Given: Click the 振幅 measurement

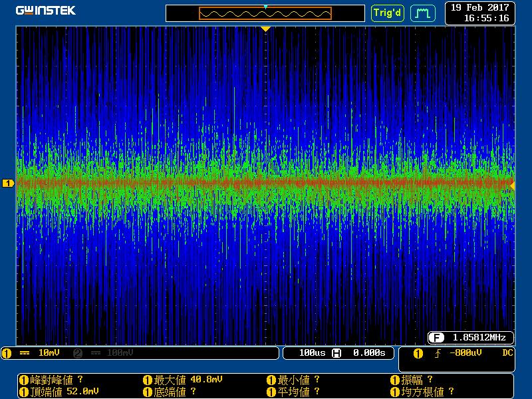Looking at the screenshot, I should (412, 380).
